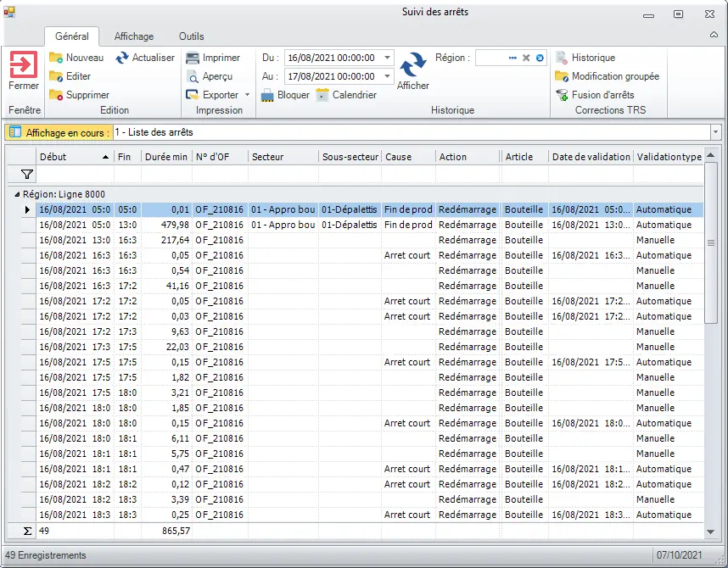Click the 0,47 duration cell
This screenshot has width=728, height=568.
pyautogui.click(x=166, y=469)
